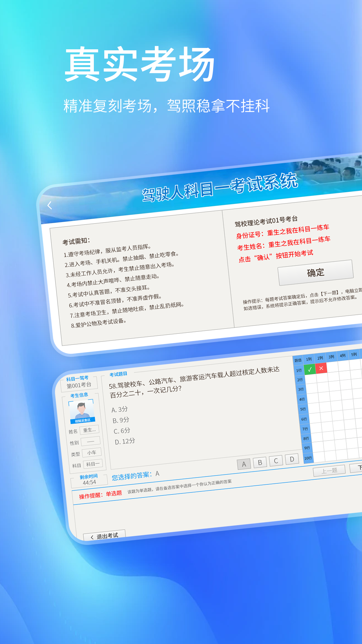Click rule 8.爱护公物及考试设备
Image resolution: width=362 pixels, height=644 pixels.
tap(99, 323)
